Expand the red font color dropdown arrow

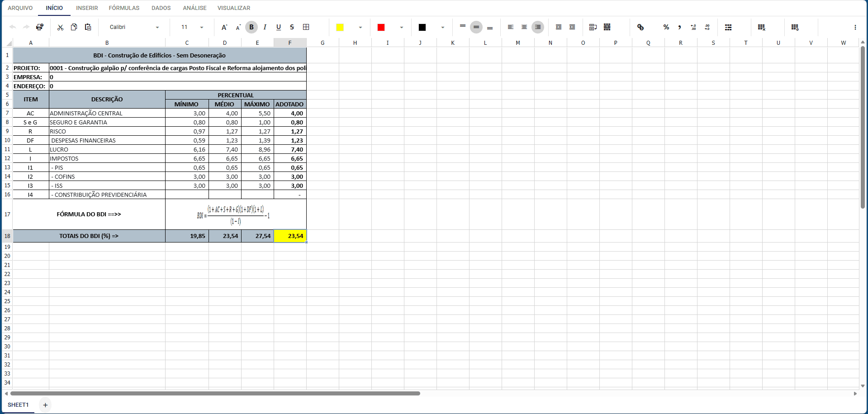tap(402, 27)
